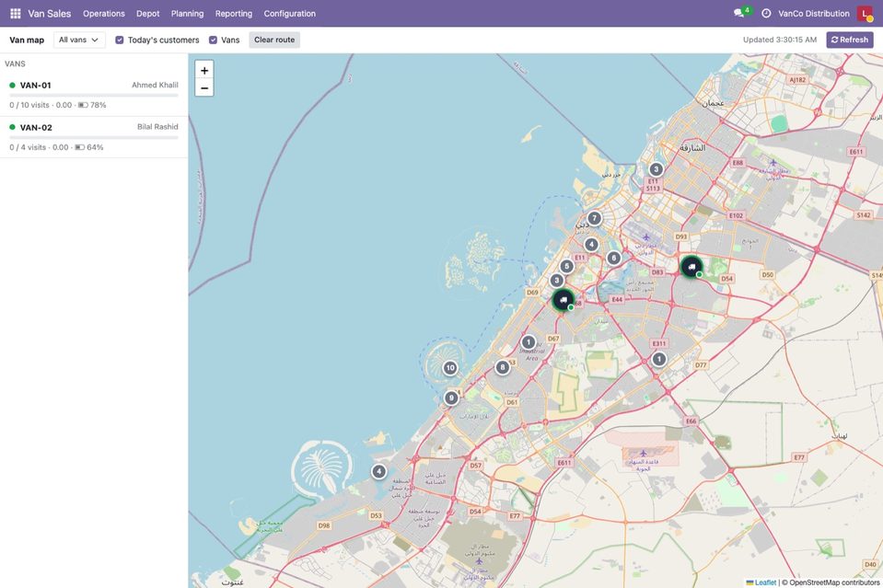The height and width of the screenshot is (588, 883).
Task: Click the Updated 3:30:15 AM timestamp
Action: 779,40
